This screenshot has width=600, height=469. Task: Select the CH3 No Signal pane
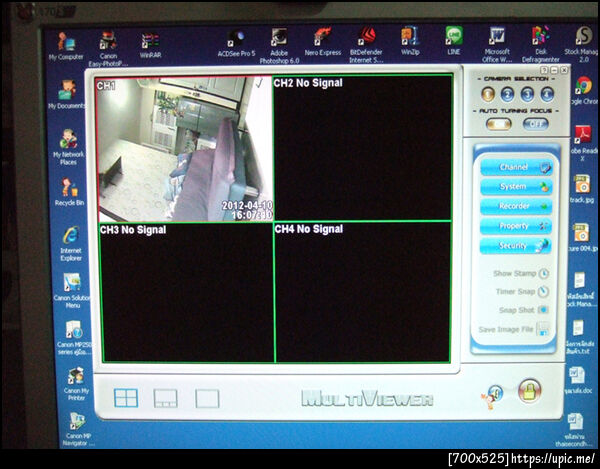187,293
